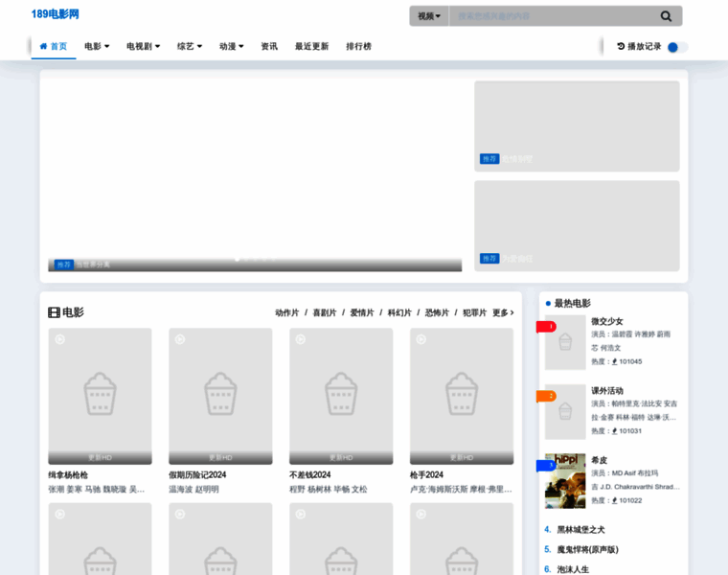Click actor names under 缉拿杨枪枪

tap(97, 489)
